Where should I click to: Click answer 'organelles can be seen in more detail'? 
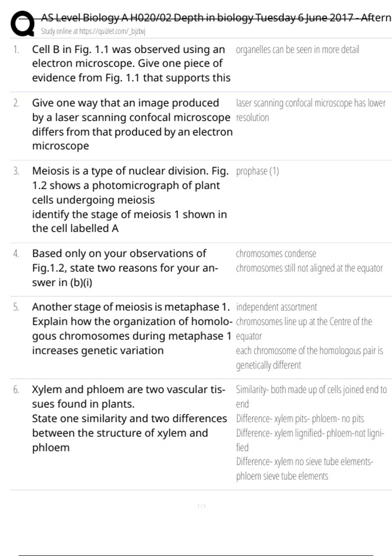pos(297,50)
